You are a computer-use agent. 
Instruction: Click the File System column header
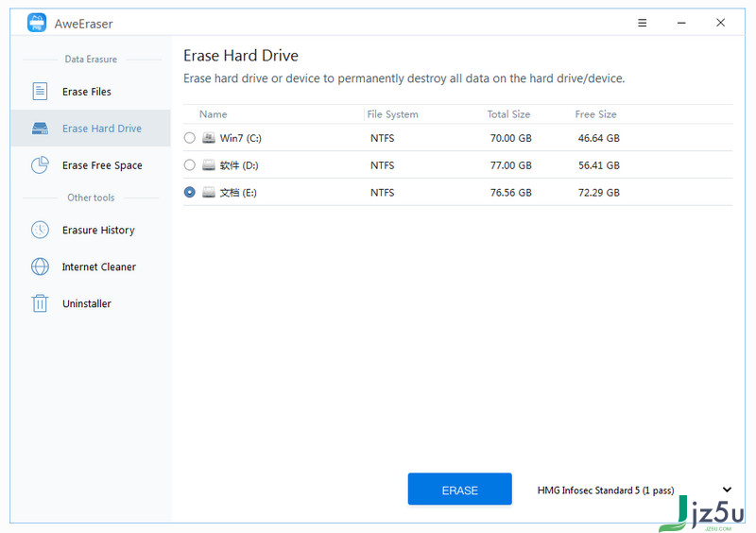pyautogui.click(x=392, y=114)
